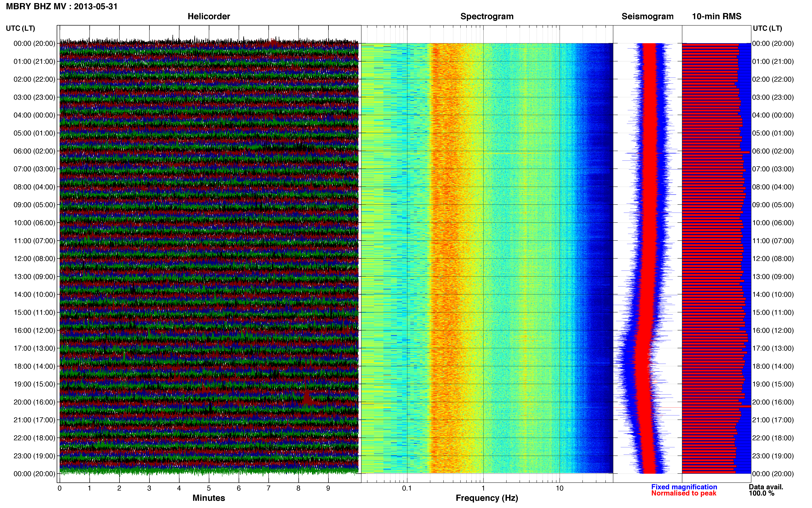Click the left '06:00 (02:00)' time label
The image size is (812, 508).
[34, 151]
